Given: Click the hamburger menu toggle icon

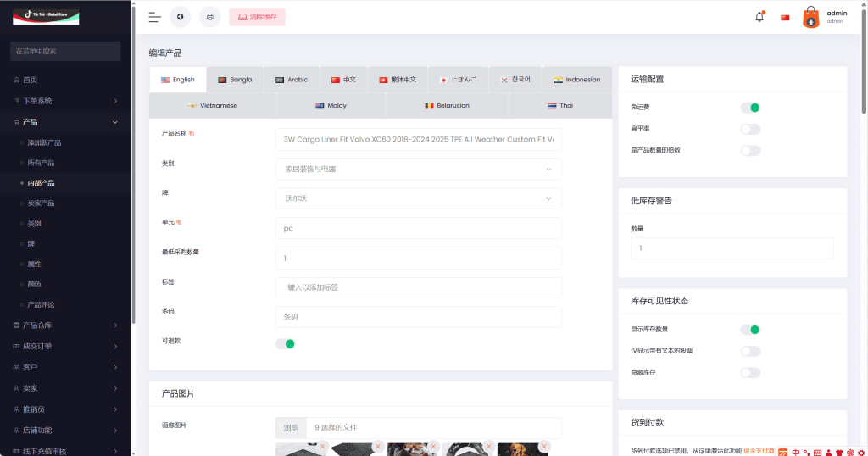Looking at the screenshot, I should click(x=154, y=17).
